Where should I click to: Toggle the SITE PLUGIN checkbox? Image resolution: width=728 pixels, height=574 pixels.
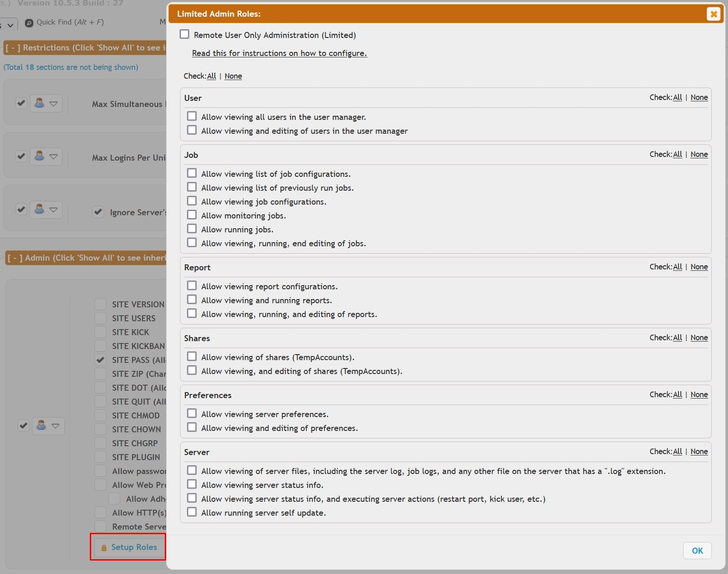100,457
